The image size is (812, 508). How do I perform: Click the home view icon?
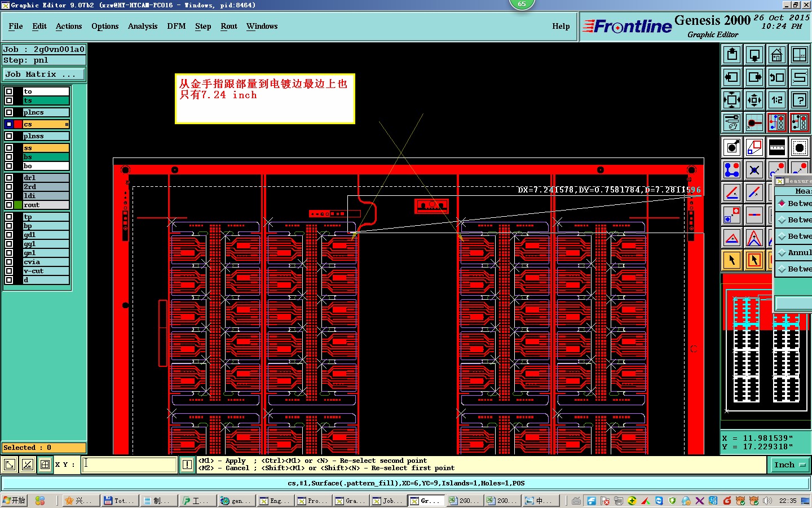pos(777,55)
